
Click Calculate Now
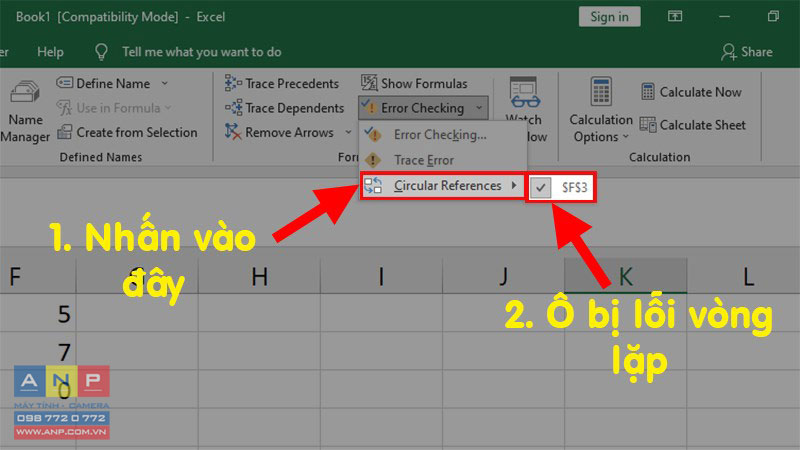pyautogui.click(x=691, y=92)
